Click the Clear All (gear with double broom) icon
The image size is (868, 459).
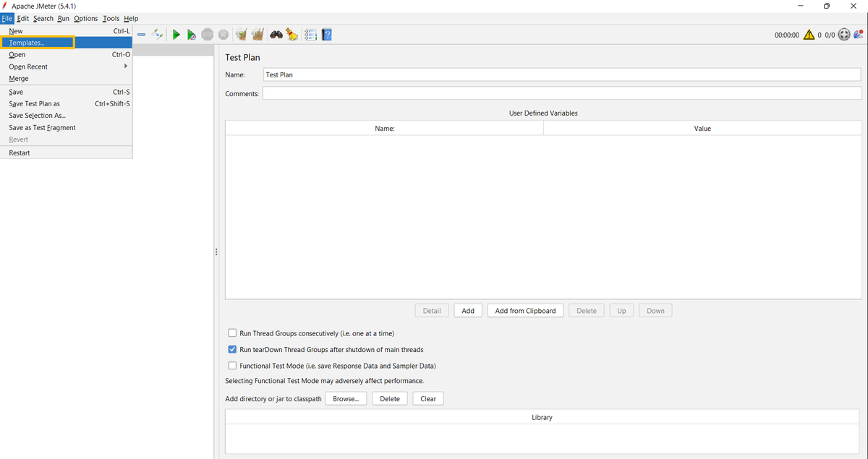tap(258, 34)
